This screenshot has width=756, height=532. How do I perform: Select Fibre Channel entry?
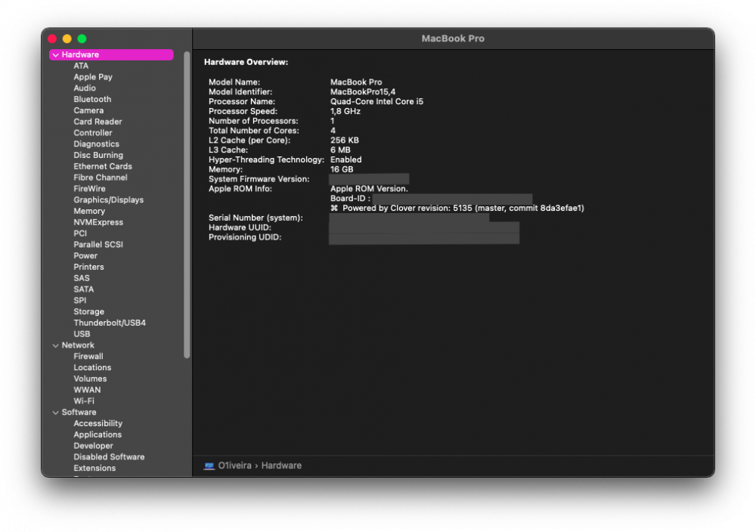pos(101,178)
